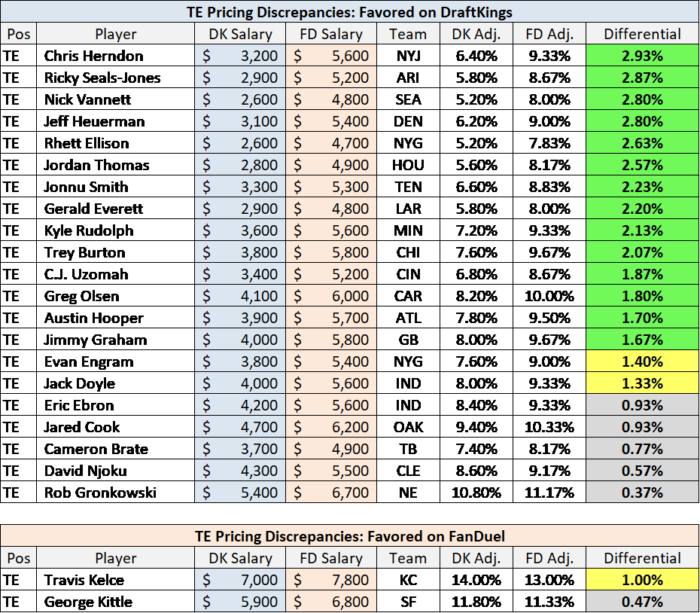Select the NYJ team cell
700x613 pixels.
[408, 56]
